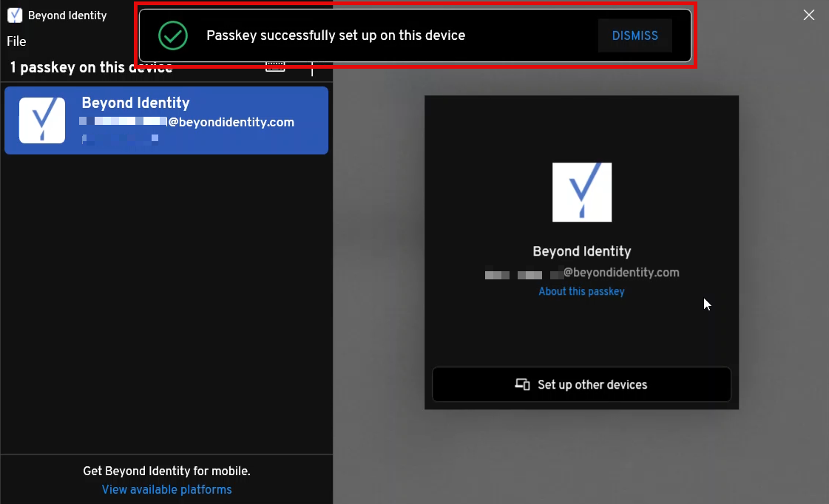Click the green checkmark icon in the notification

173,35
